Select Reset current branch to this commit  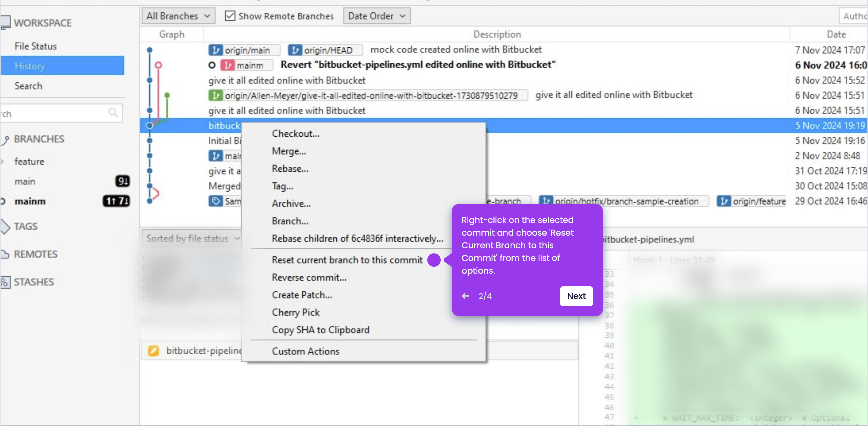pos(347,260)
